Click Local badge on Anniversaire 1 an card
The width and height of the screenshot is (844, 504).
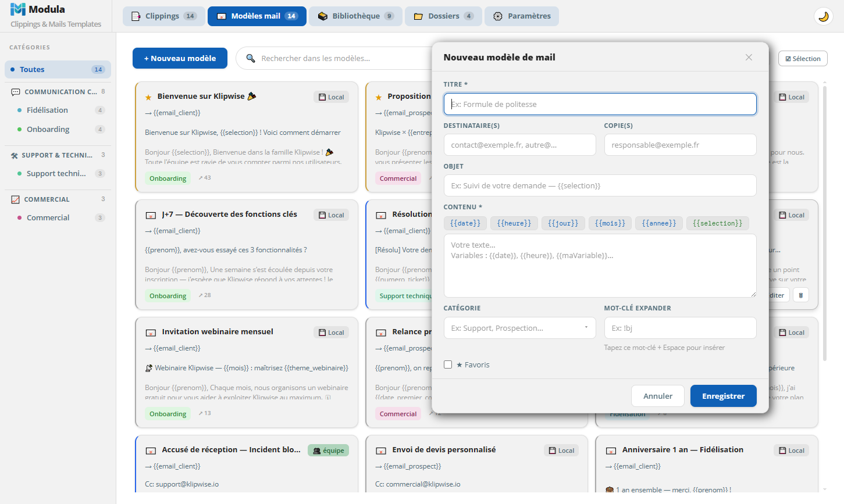[x=791, y=451]
